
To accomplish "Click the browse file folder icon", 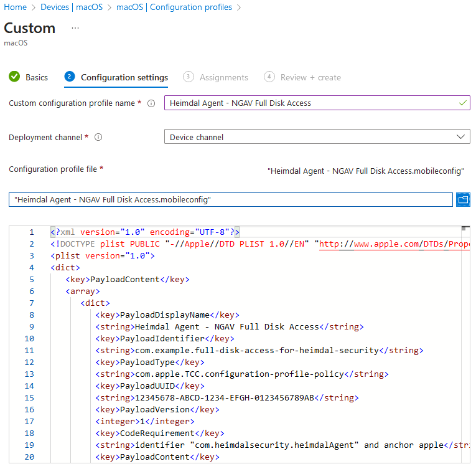I will [463, 200].
